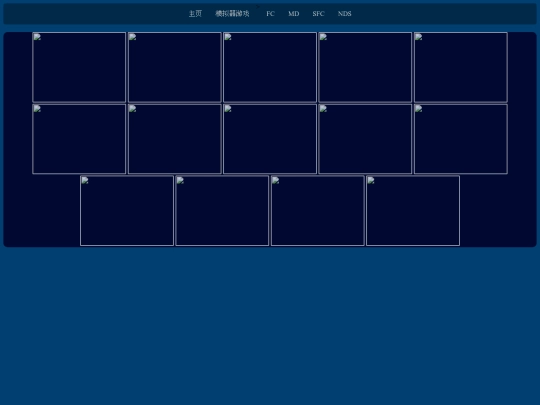Viewport: 540px width, 405px height.
Task: Open third thumbnail in top row
Action: (x=270, y=67)
